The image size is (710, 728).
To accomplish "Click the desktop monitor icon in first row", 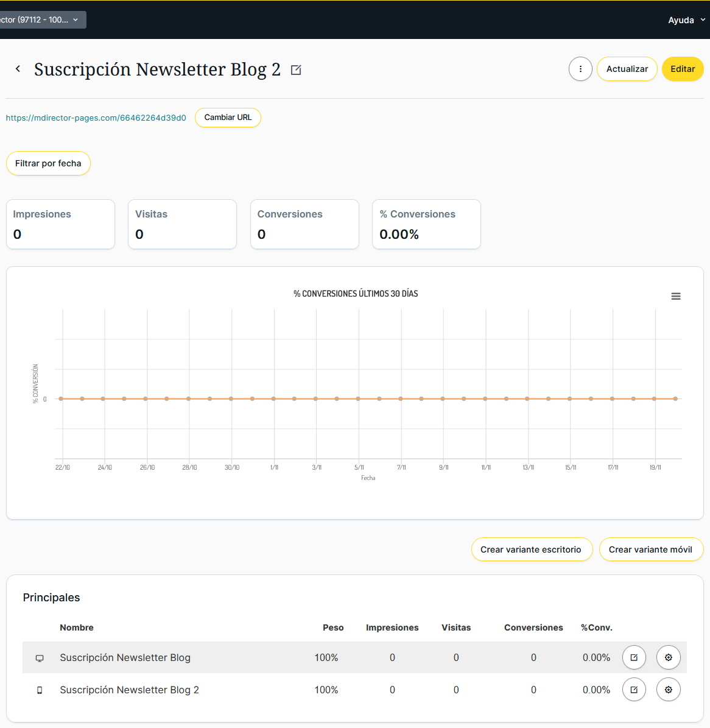I will pos(40,658).
